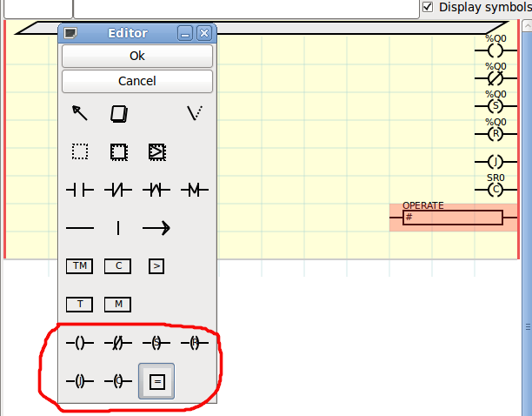Pick the dotted rectangle selection tool
This screenshot has height=416, width=532.
click(80, 151)
